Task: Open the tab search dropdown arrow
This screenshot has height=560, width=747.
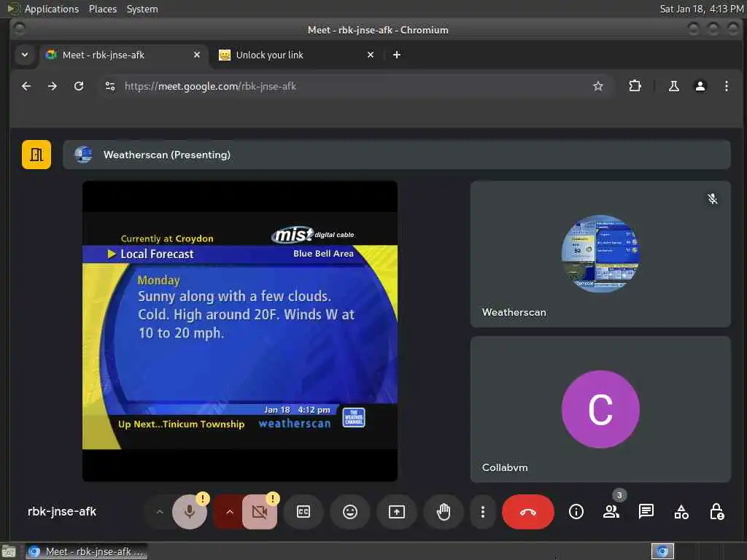Action: [x=25, y=55]
